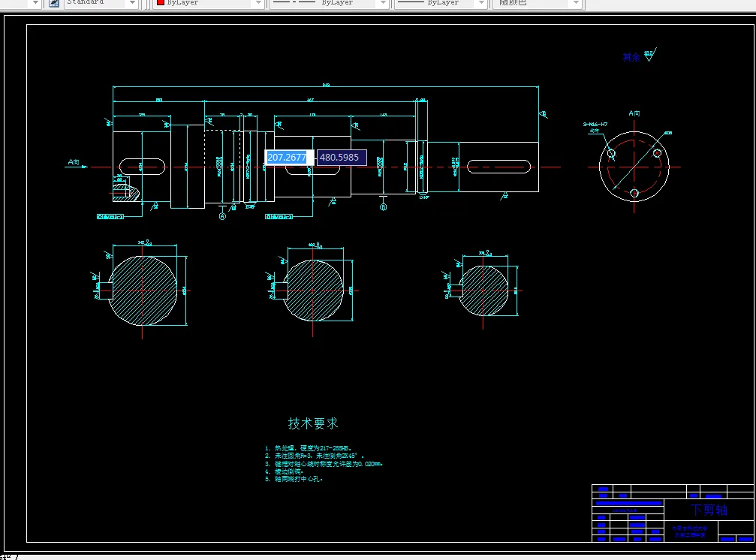The width and height of the screenshot is (756, 560).
Task: Select technical note line 4
Action: (285, 471)
